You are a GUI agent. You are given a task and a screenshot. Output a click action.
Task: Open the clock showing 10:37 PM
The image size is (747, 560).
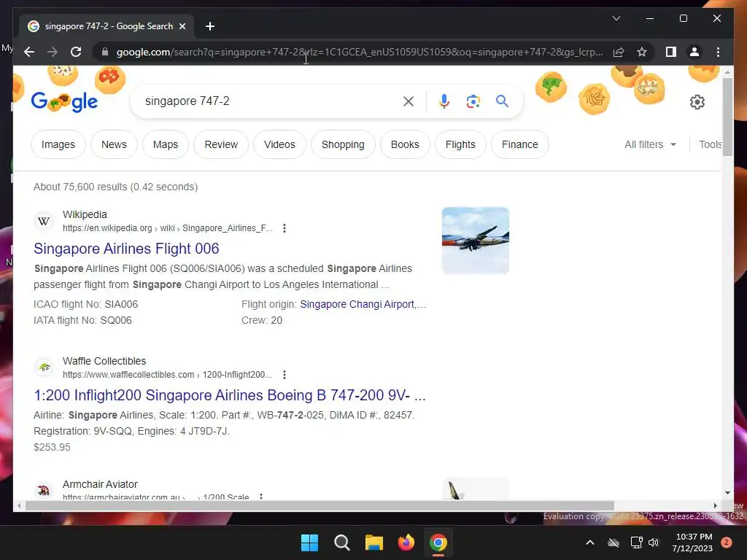[x=694, y=542]
